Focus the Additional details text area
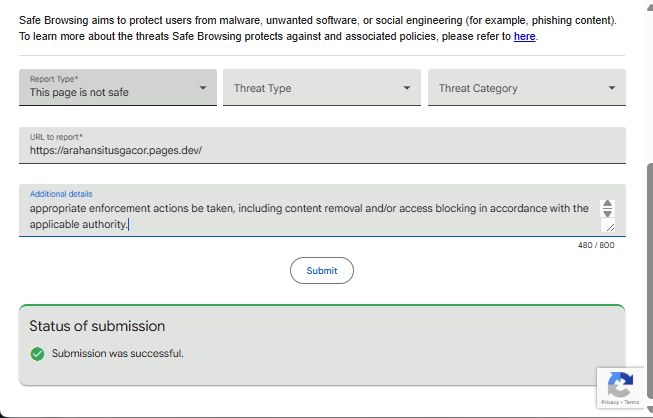The height and width of the screenshot is (418, 653). [x=300, y=216]
